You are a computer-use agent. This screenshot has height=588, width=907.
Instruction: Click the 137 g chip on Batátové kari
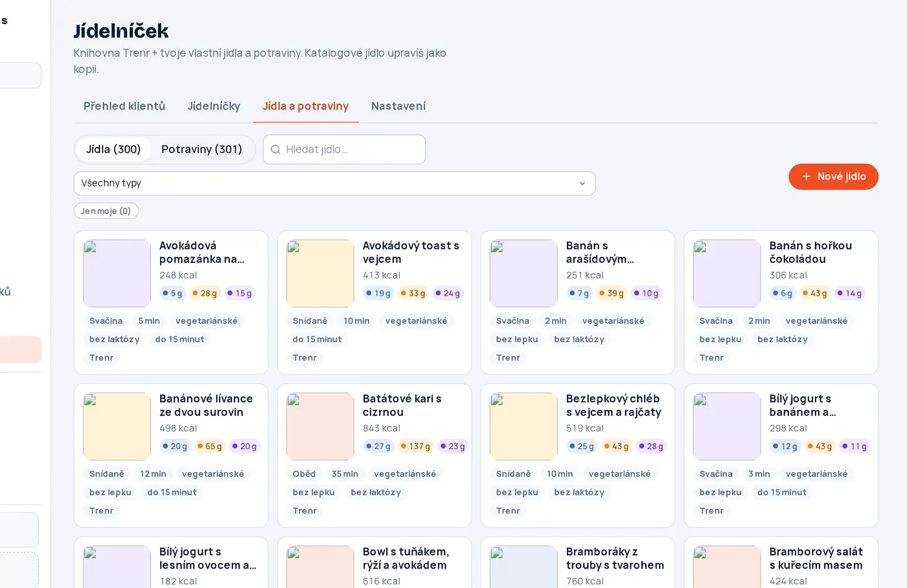click(416, 446)
